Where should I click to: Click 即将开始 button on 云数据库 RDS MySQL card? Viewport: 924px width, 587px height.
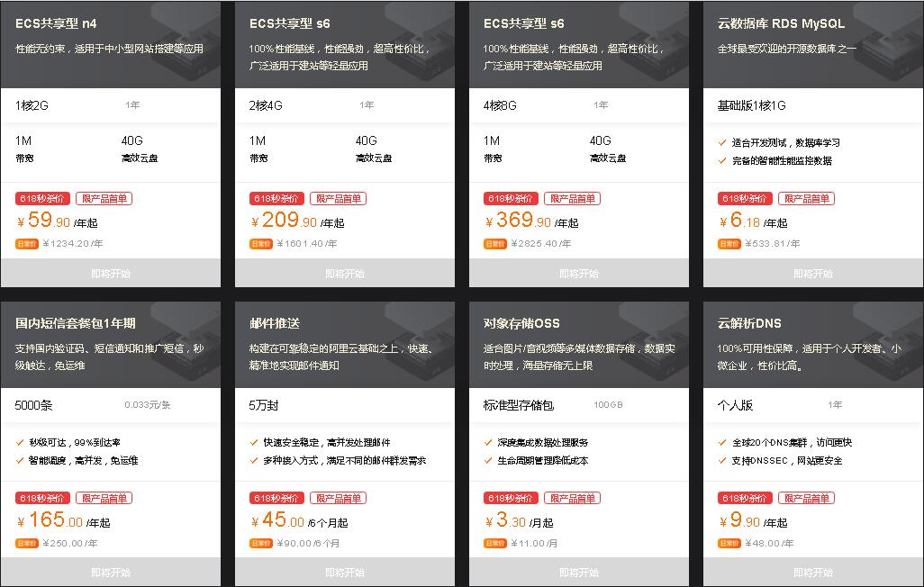pos(813,273)
